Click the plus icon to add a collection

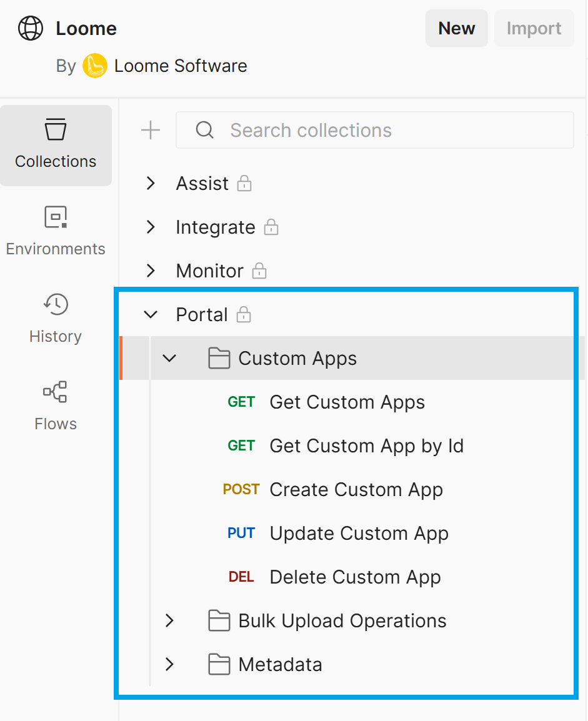coord(150,130)
